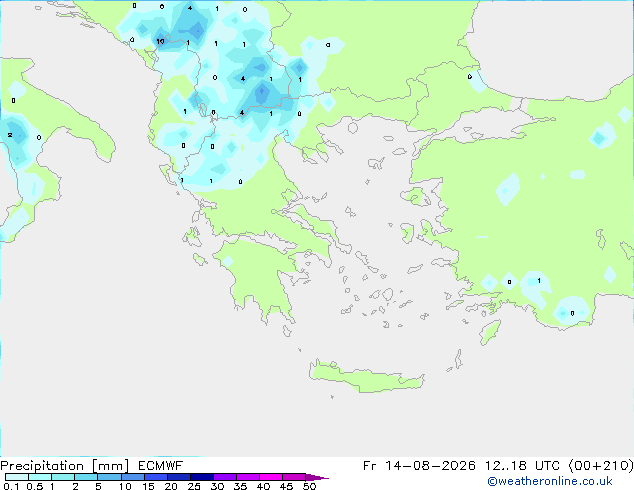The image size is (634, 490).
Task: Pick the 10–15 mm blue legend swatch
Action: pyautogui.click(x=132, y=477)
